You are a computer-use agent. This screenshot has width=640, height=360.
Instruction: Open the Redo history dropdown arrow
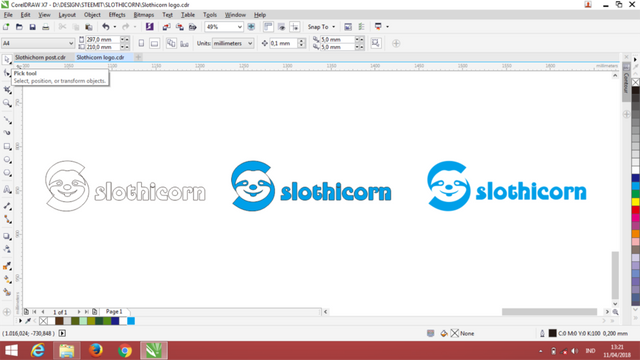click(x=135, y=27)
